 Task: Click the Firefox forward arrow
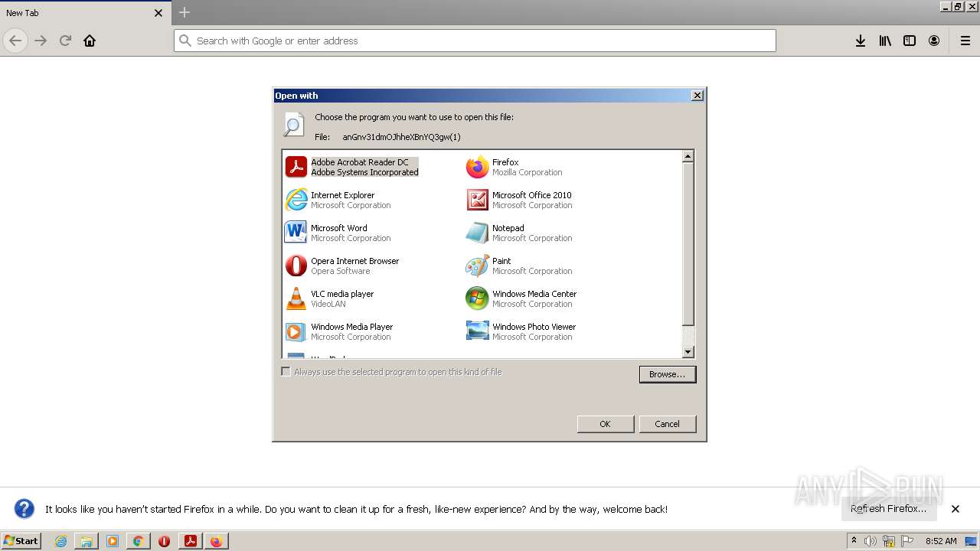point(41,41)
